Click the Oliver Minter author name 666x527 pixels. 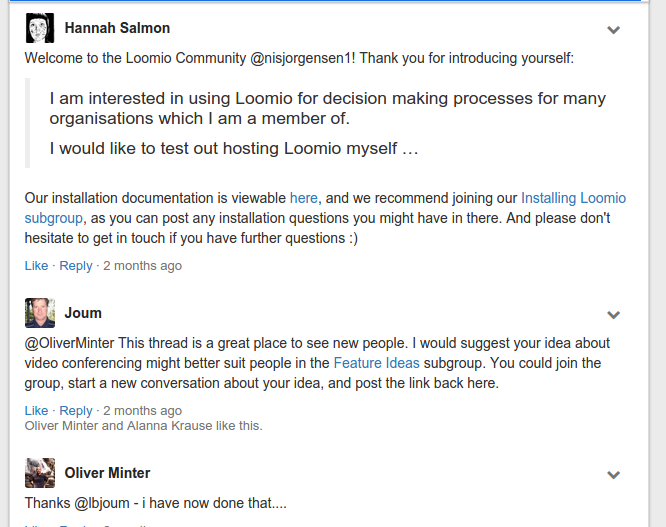(107, 473)
